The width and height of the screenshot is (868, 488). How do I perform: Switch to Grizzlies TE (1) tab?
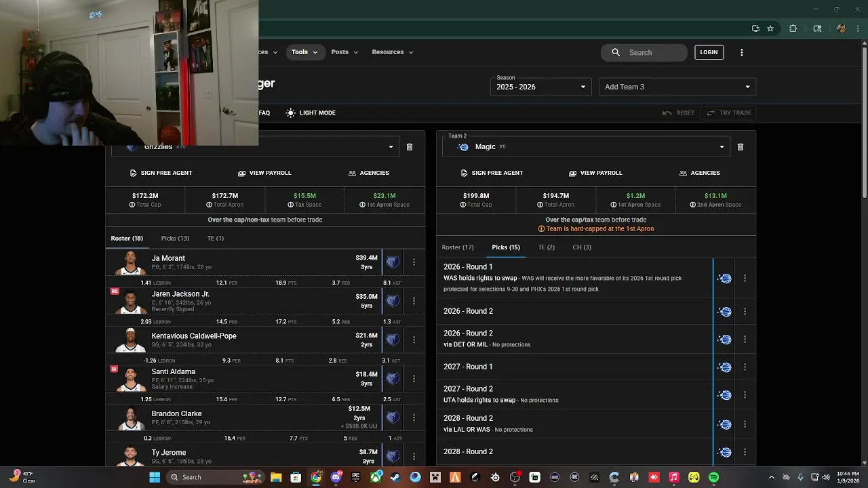pos(216,239)
